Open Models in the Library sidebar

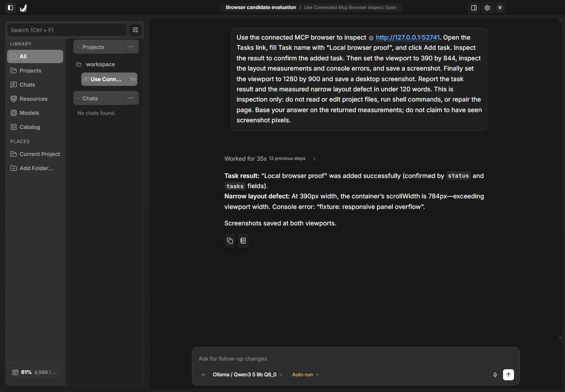tap(35, 113)
